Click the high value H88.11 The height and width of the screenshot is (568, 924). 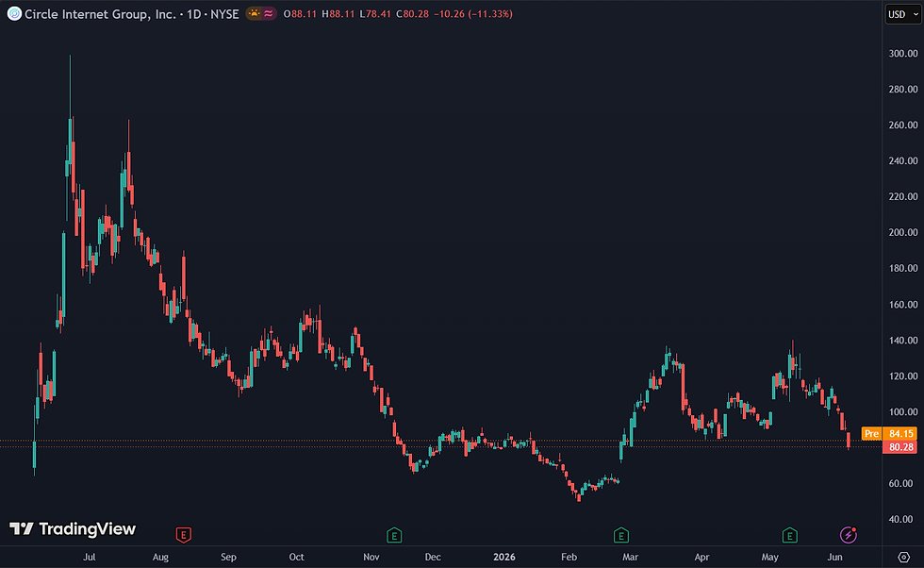[x=338, y=14]
